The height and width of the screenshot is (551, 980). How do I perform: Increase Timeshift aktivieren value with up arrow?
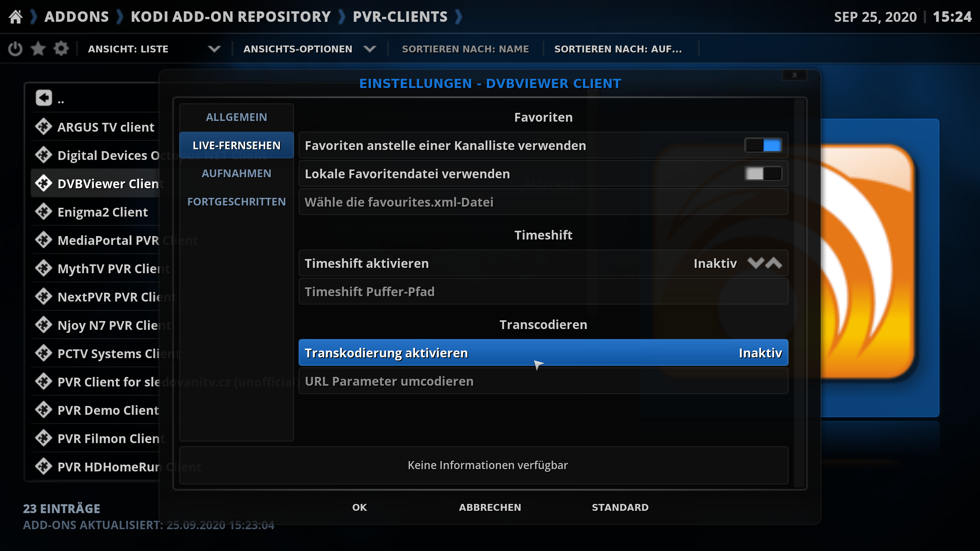(x=774, y=263)
